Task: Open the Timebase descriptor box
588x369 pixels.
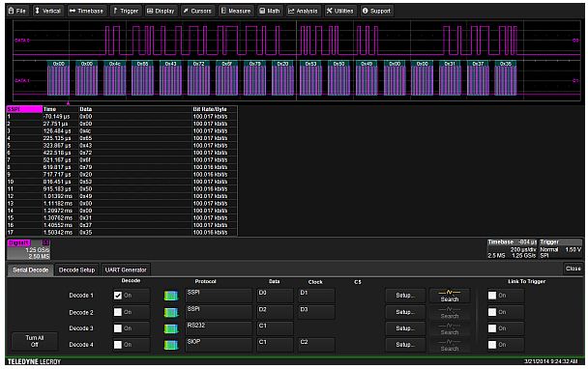Action: [x=512, y=249]
